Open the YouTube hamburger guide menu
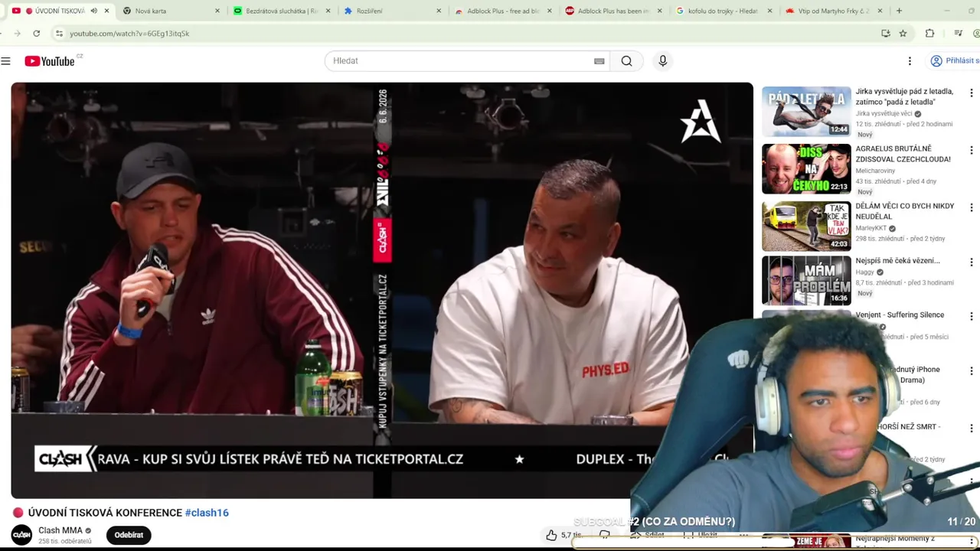Image resolution: width=980 pixels, height=551 pixels. [x=6, y=61]
